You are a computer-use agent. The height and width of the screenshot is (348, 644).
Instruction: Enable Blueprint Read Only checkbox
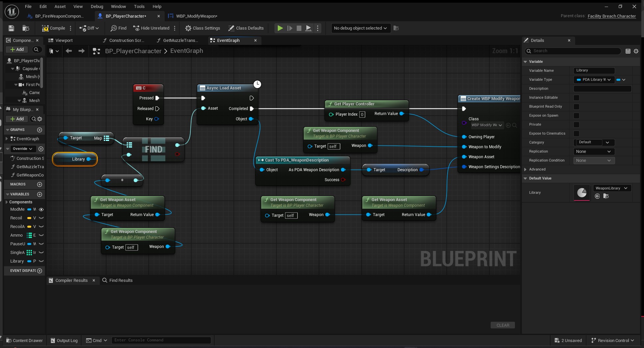576,107
